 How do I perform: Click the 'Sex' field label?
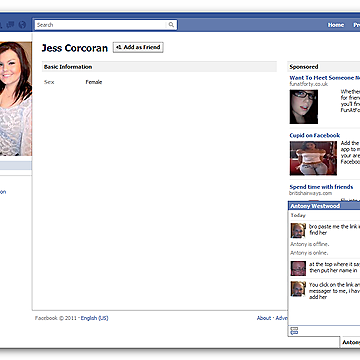[49, 82]
